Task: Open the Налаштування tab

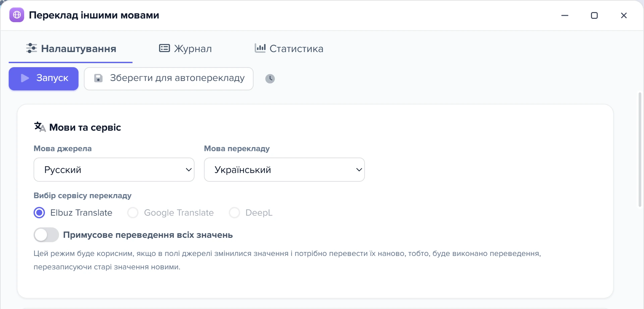Action: [71, 49]
